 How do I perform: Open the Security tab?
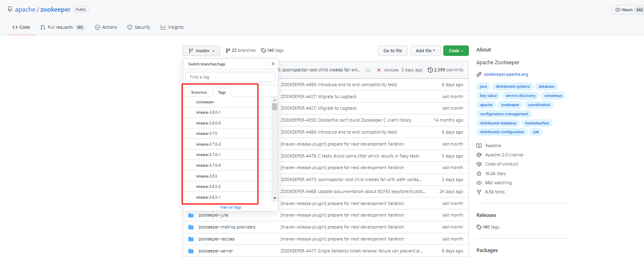pos(139,27)
